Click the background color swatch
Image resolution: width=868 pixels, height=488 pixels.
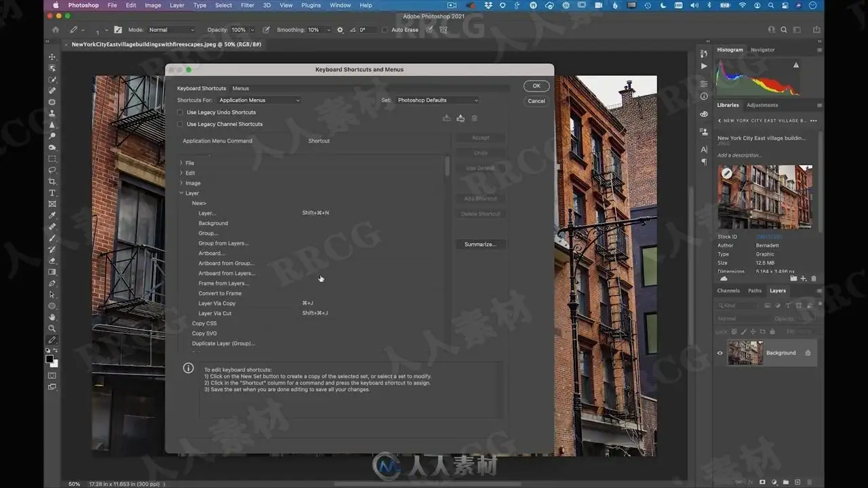(54, 364)
